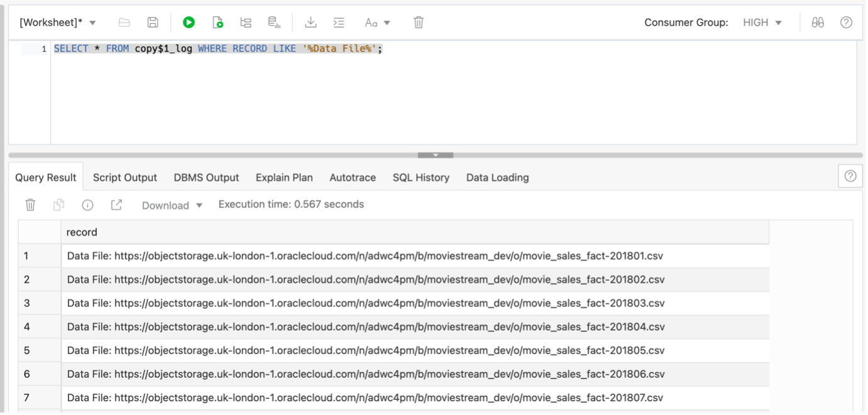Viewport: 868px width, 415px height.
Task: Open the Explain Plan icon in the toolbar
Action: (x=246, y=22)
